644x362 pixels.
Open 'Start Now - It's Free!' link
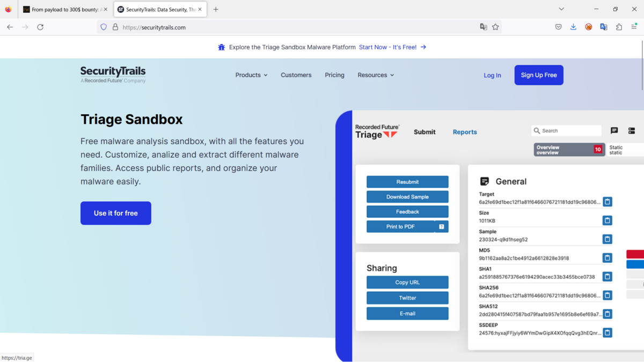click(x=393, y=47)
